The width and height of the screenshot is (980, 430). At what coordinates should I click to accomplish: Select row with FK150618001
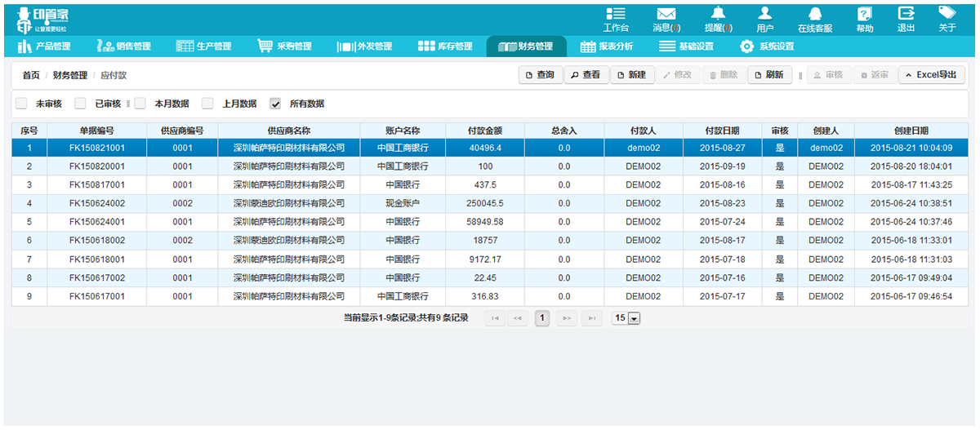[490, 259]
